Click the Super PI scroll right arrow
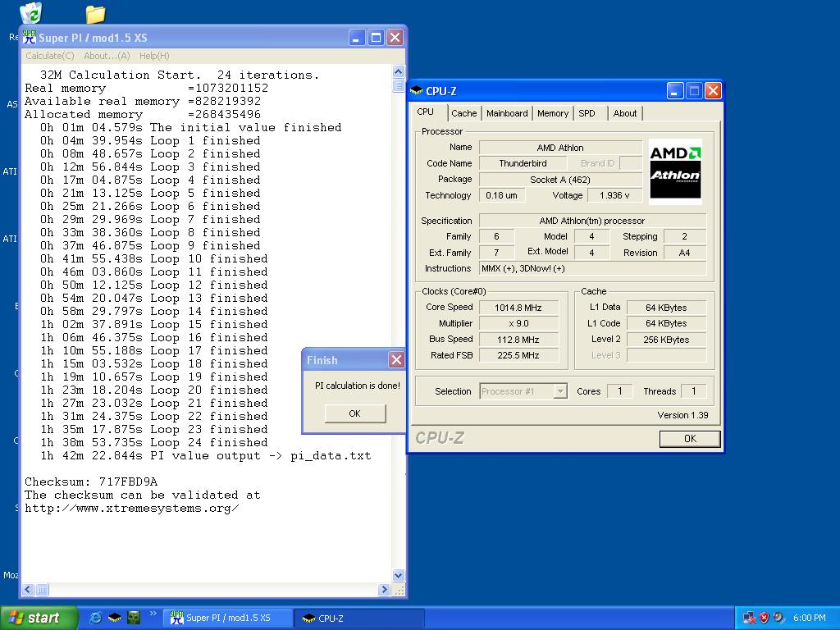Image resolution: width=840 pixels, height=630 pixels. click(384, 590)
